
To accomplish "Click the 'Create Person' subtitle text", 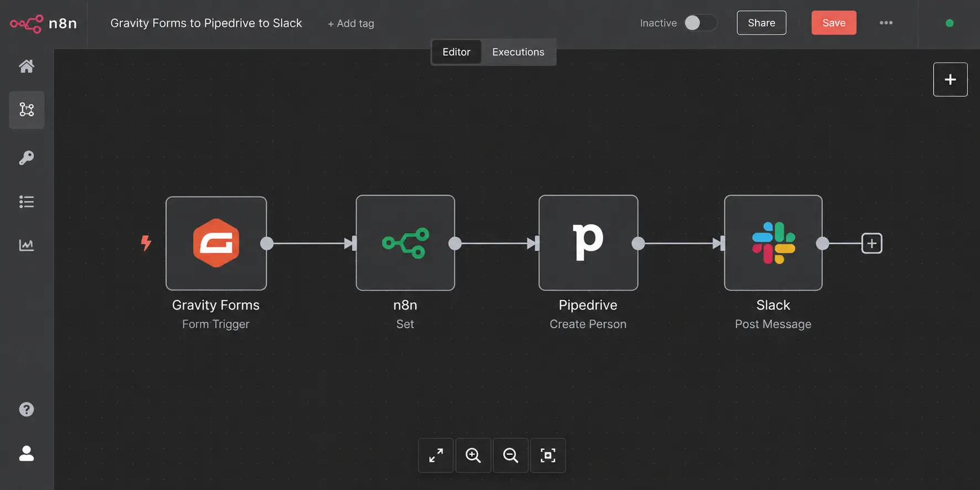I will click(x=588, y=324).
